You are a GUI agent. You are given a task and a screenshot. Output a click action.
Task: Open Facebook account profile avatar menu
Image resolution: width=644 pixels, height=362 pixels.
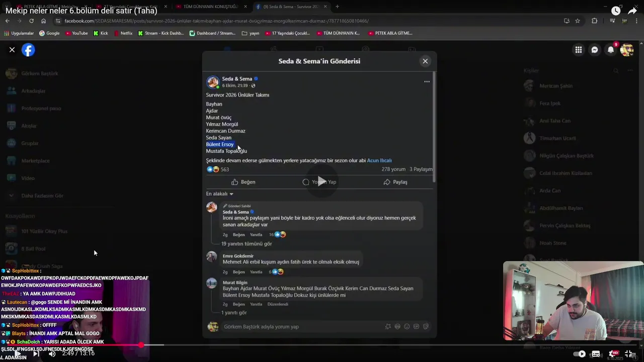coord(627,50)
